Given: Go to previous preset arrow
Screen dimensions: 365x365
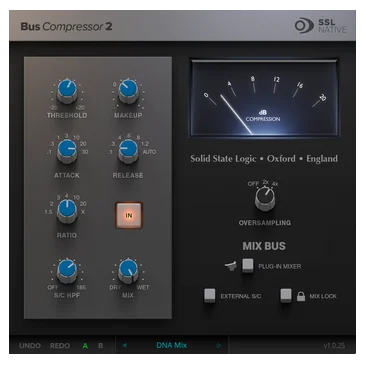Looking at the screenshot, I should pyautogui.click(x=124, y=345).
